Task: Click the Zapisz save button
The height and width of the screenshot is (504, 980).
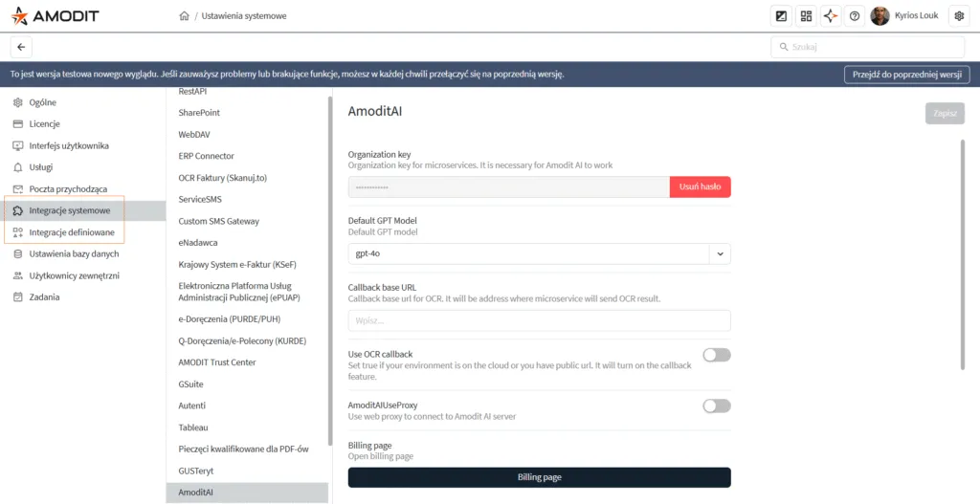Action: click(x=945, y=114)
